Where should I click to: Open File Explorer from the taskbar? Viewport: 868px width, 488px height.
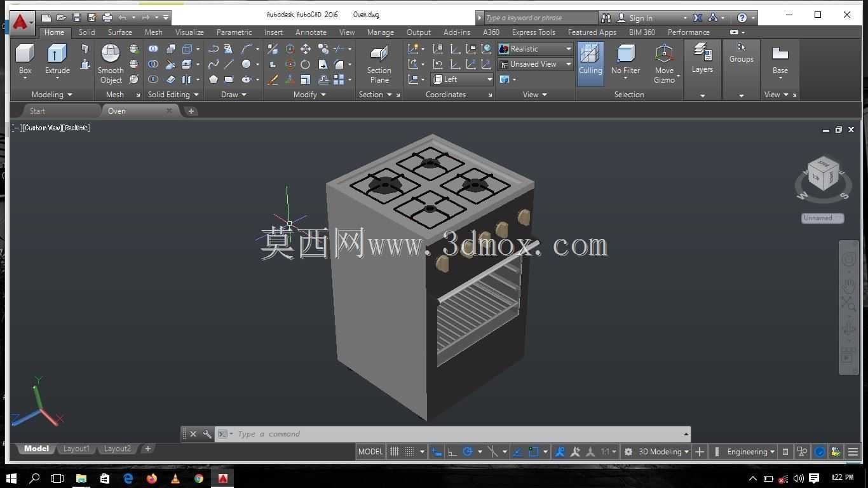click(81, 478)
